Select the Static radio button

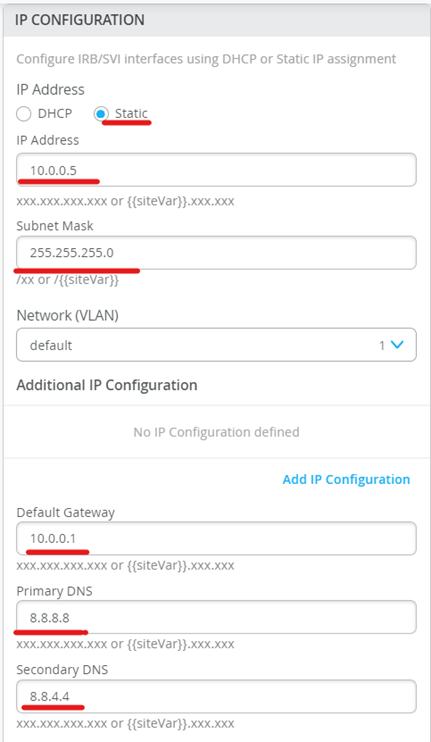(x=101, y=114)
